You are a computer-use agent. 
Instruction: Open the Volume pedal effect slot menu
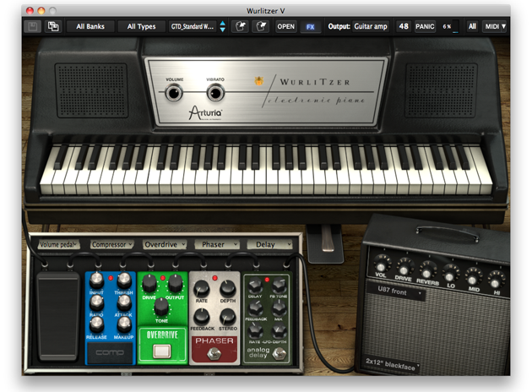[x=58, y=244]
